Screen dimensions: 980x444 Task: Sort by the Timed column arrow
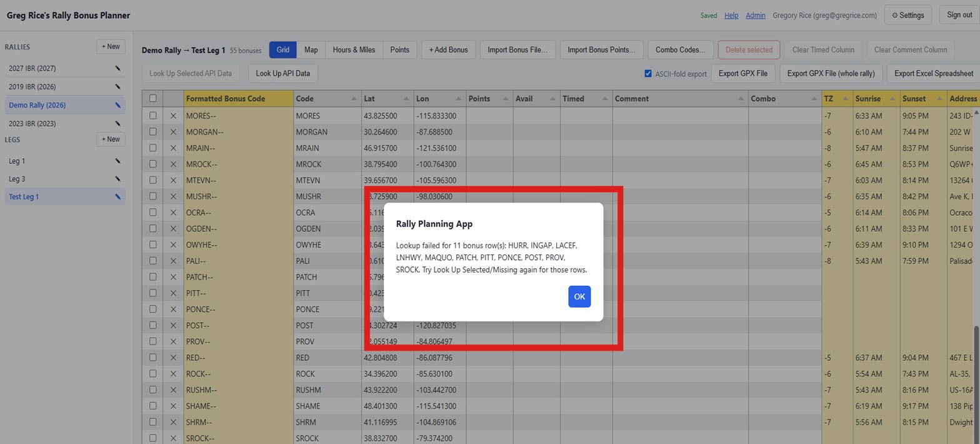point(604,99)
